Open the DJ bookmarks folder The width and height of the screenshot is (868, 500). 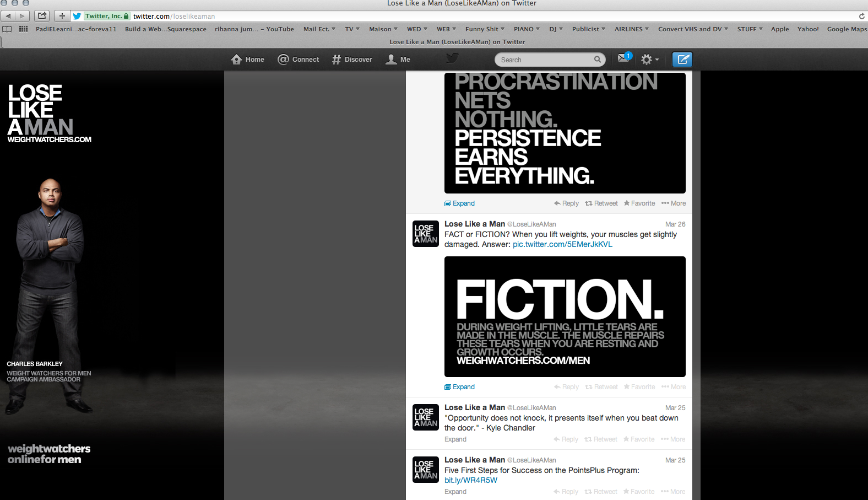[556, 29]
